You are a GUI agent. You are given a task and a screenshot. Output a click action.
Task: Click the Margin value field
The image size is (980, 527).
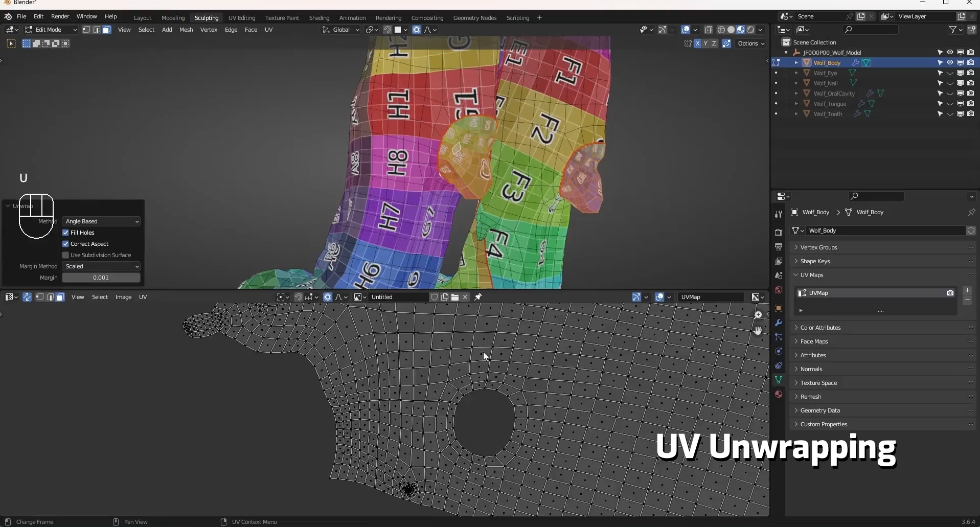(x=101, y=278)
